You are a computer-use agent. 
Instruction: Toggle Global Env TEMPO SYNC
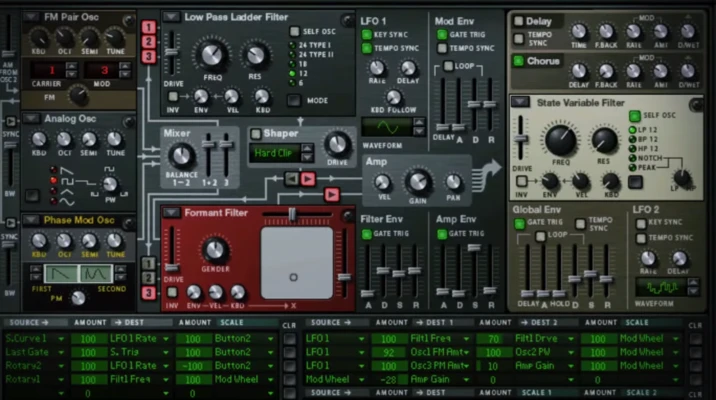click(x=580, y=224)
